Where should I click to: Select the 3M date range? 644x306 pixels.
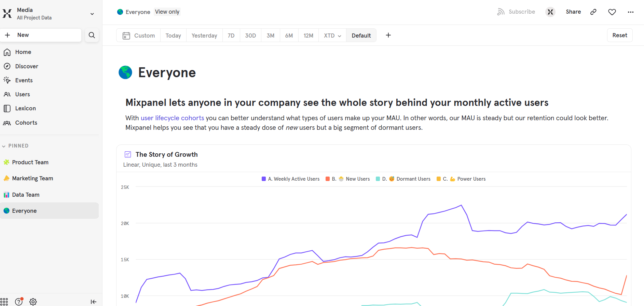271,36
